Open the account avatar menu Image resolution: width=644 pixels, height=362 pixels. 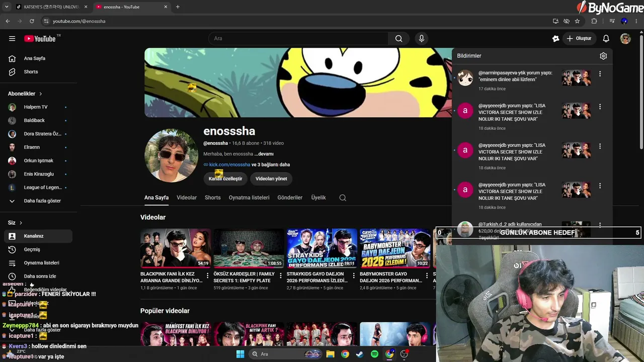[x=625, y=39]
